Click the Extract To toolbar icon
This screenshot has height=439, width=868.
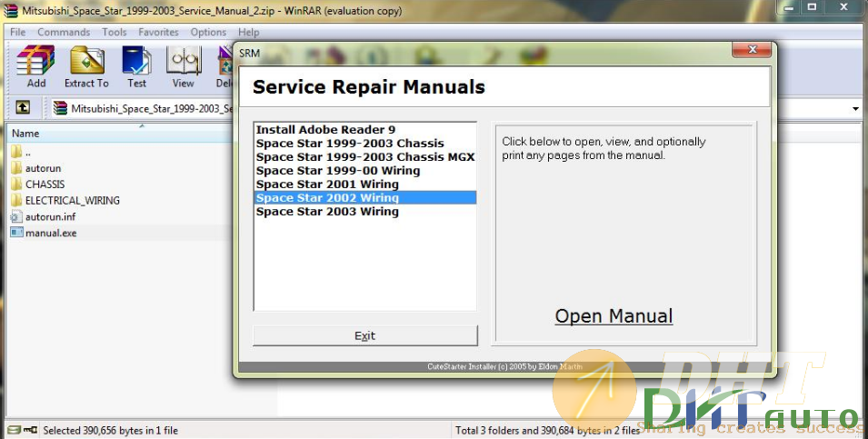(x=87, y=67)
